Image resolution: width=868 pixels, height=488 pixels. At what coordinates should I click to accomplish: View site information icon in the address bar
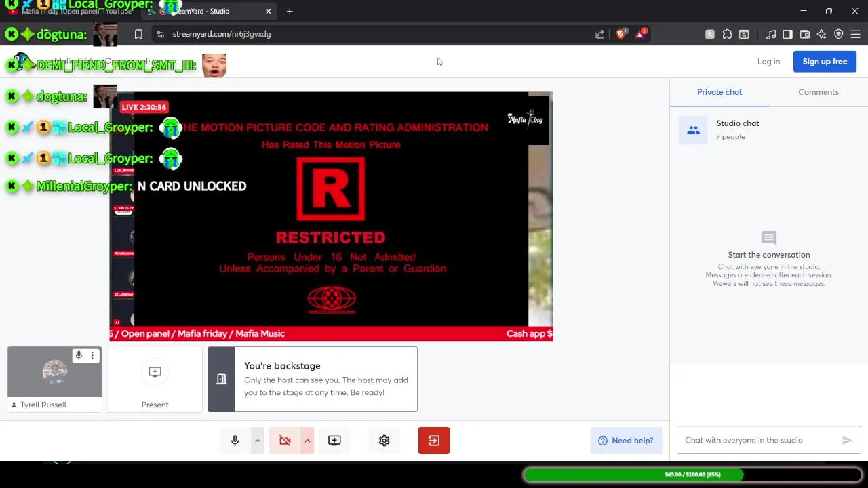[x=160, y=34]
